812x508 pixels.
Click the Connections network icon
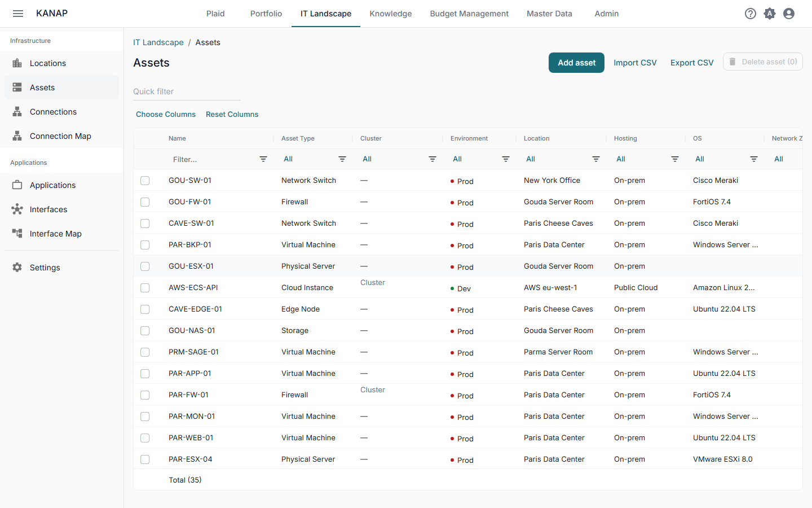click(17, 112)
